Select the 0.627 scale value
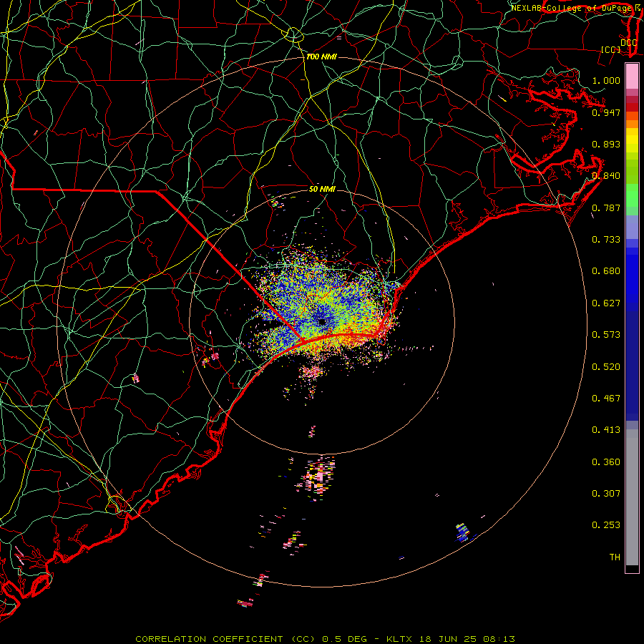Image resolution: width=644 pixels, height=644 pixels. tap(606, 303)
